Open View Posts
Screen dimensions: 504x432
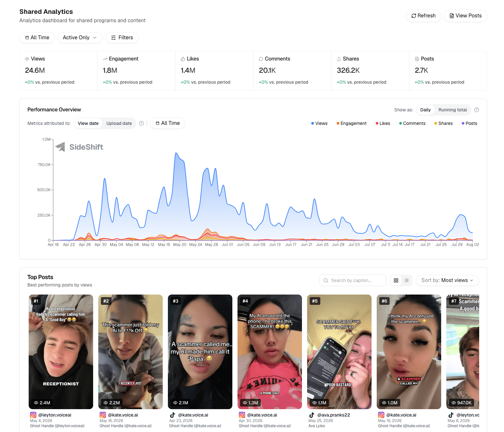click(x=465, y=16)
